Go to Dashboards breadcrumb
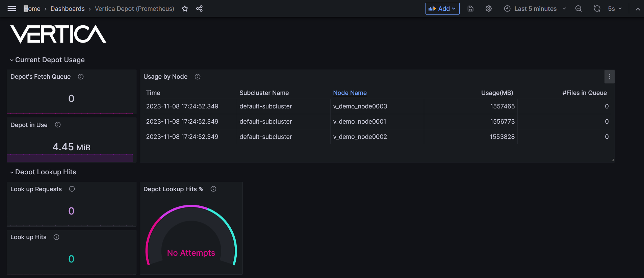 [x=68, y=9]
